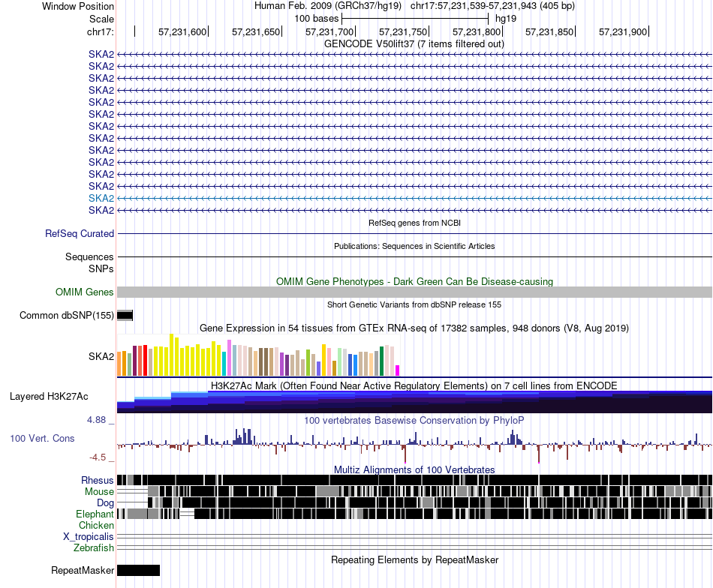Click the OMIM Genes label
Screen dimensions: 713x588
[84, 292]
